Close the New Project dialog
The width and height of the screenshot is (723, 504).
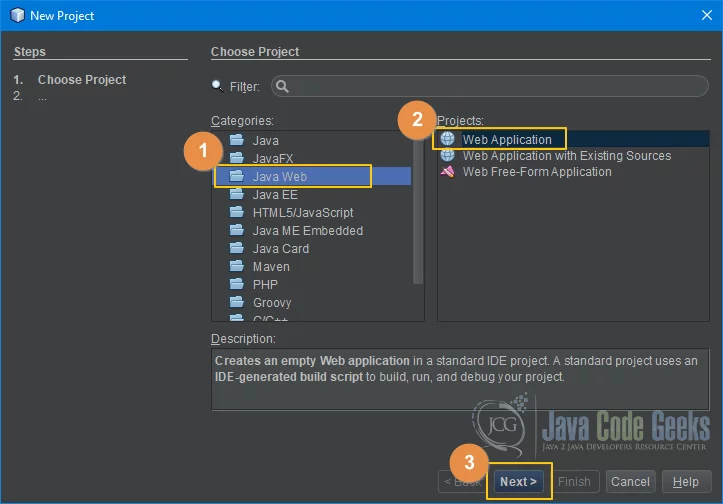click(x=706, y=15)
